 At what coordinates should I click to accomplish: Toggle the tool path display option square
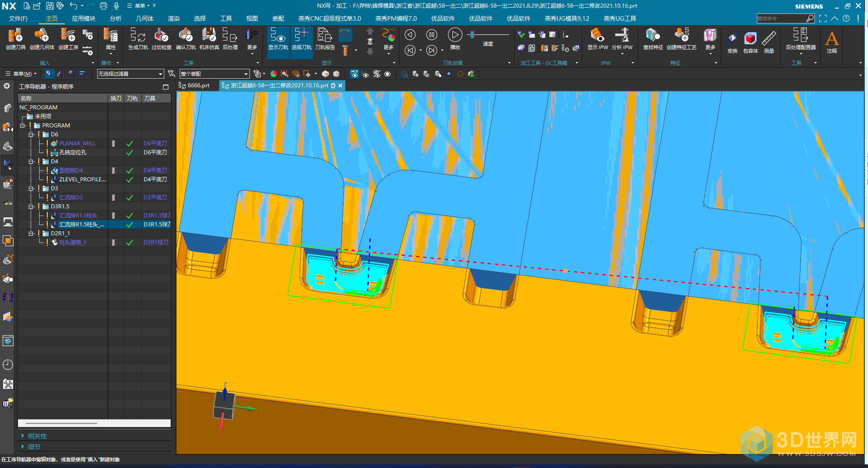coord(345,35)
